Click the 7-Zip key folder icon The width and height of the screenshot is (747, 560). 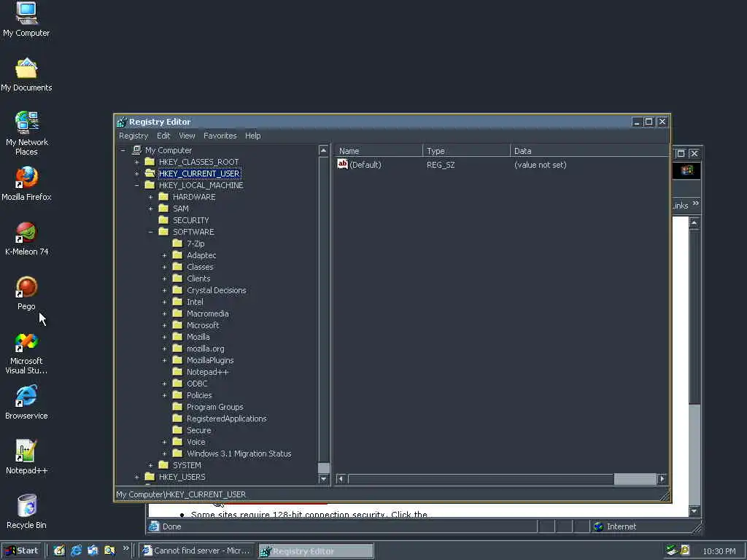coord(177,244)
